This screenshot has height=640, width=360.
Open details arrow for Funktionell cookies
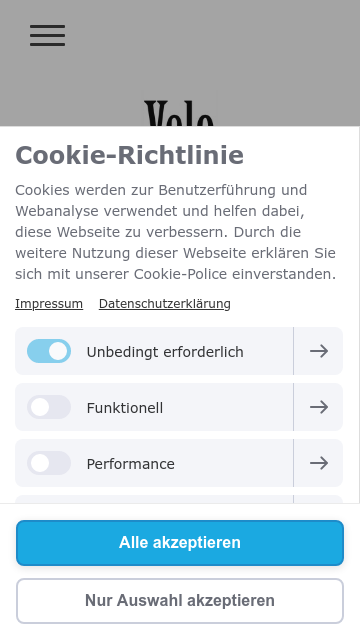319,407
